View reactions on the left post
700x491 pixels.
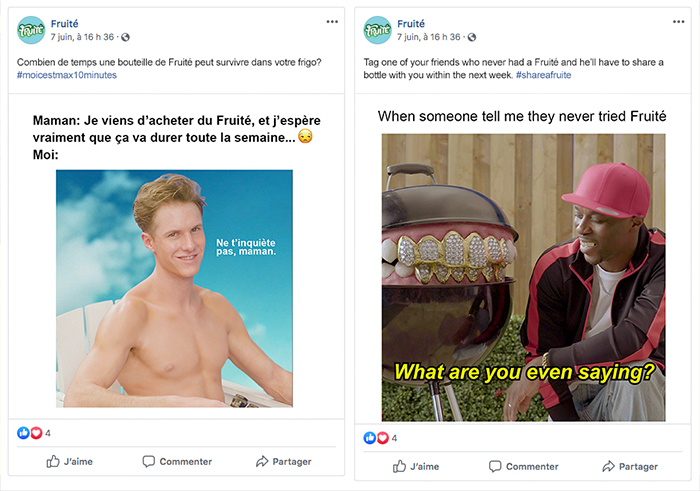[x=33, y=433]
